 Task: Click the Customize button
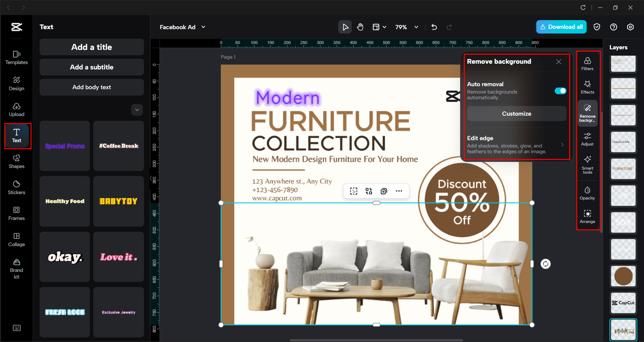[x=516, y=113]
